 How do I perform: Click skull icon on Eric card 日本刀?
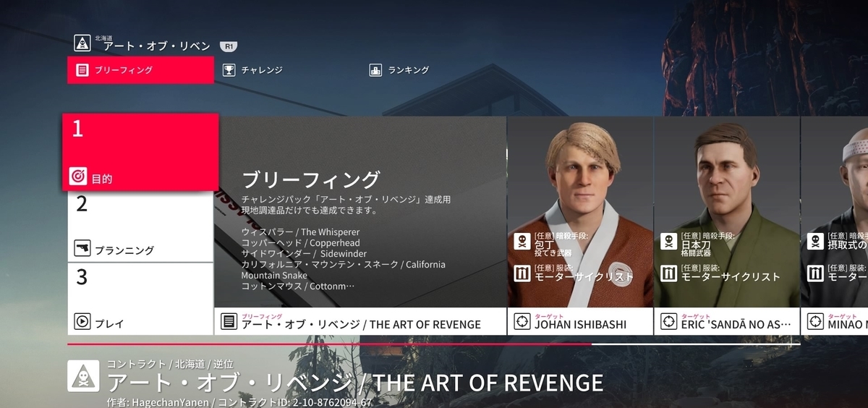[668, 241]
